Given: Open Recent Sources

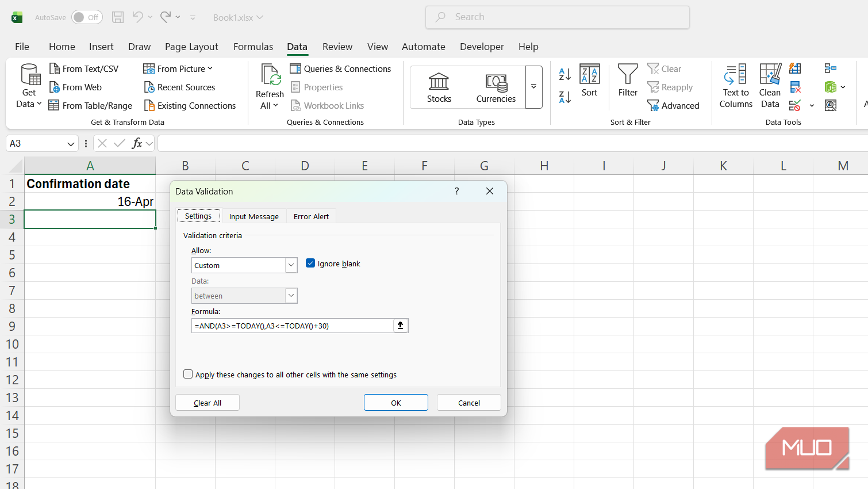Looking at the screenshot, I should click(x=179, y=87).
